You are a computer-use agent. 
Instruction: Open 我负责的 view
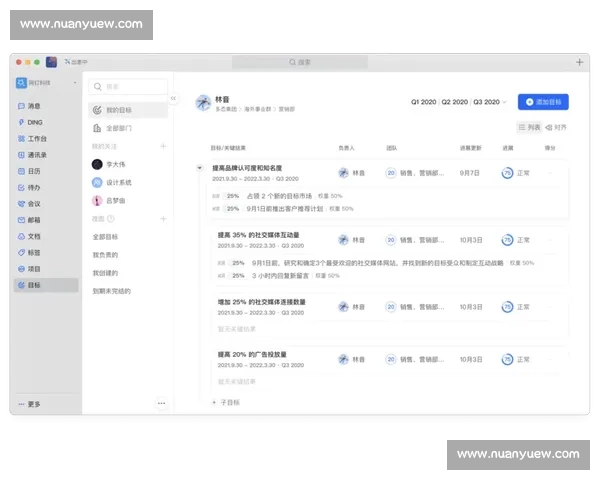point(105,255)
